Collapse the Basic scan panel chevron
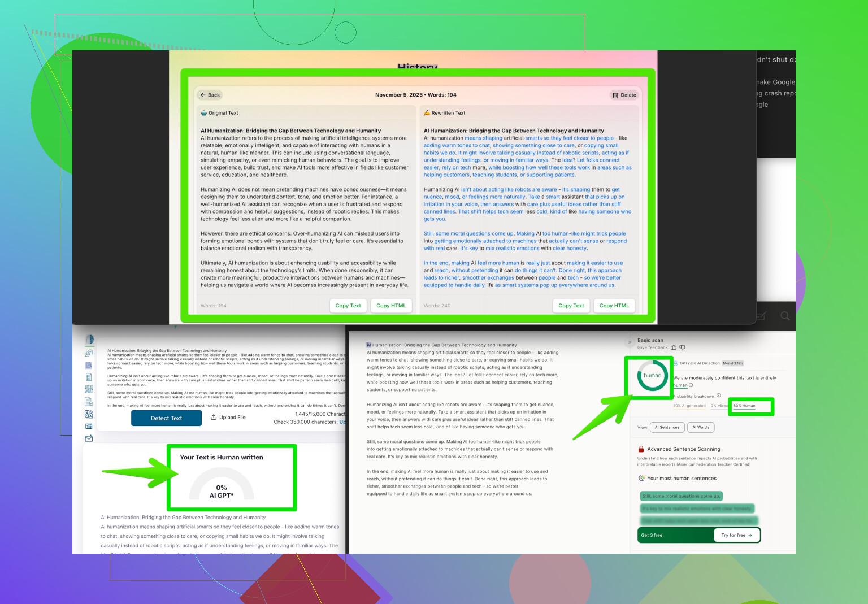The height and width of the screenshot is (604, 868). coord(630,342)
